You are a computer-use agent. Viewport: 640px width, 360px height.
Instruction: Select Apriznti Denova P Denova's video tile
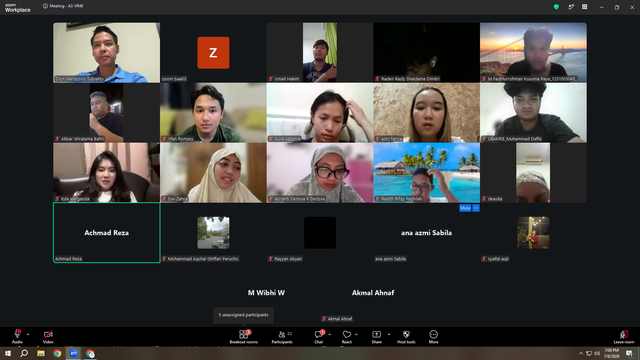320,173
